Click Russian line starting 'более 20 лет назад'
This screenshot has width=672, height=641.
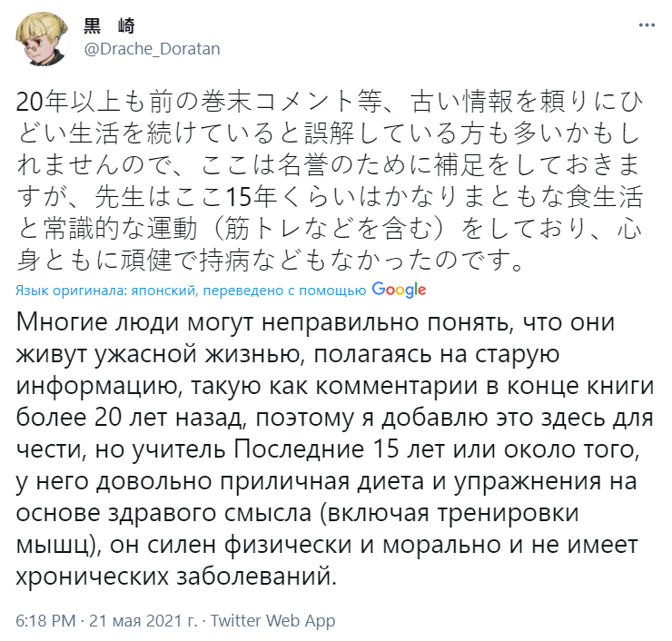pos(335,418)
